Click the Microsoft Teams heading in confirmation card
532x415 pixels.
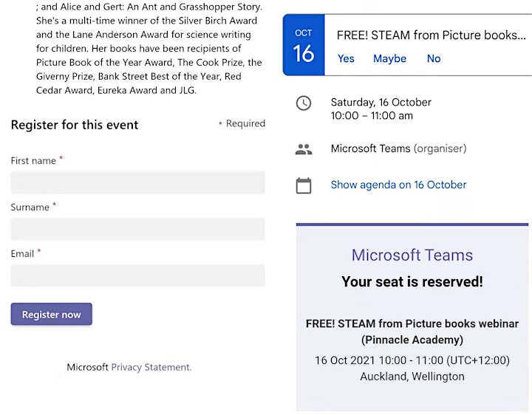(x=412, y=255)
